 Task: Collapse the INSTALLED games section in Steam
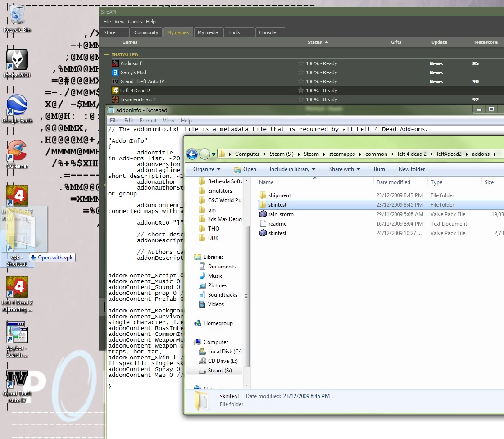tap(106, 54)
